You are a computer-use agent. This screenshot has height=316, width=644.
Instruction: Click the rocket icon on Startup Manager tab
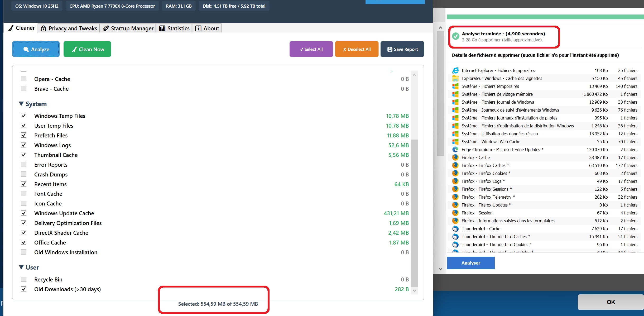click(106, 28)
